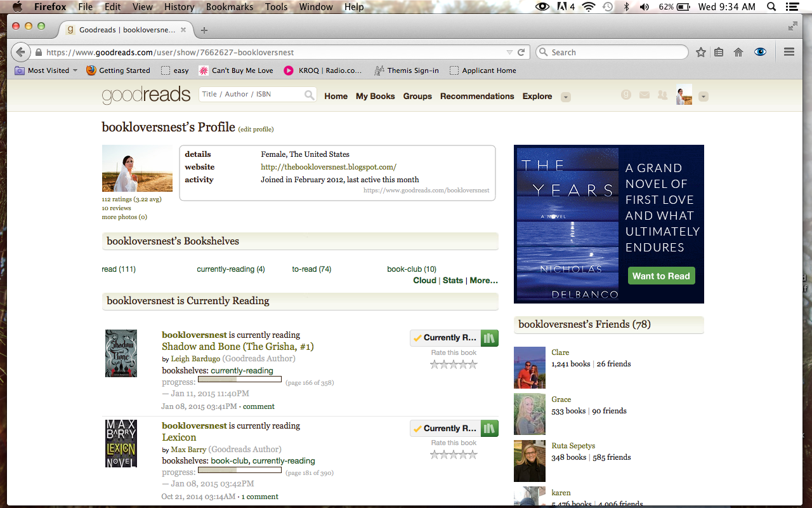The height and width of the screenshot is (508, 812).
Task: Select the Goodreads browser tab
Action: [x=126, y=30]
